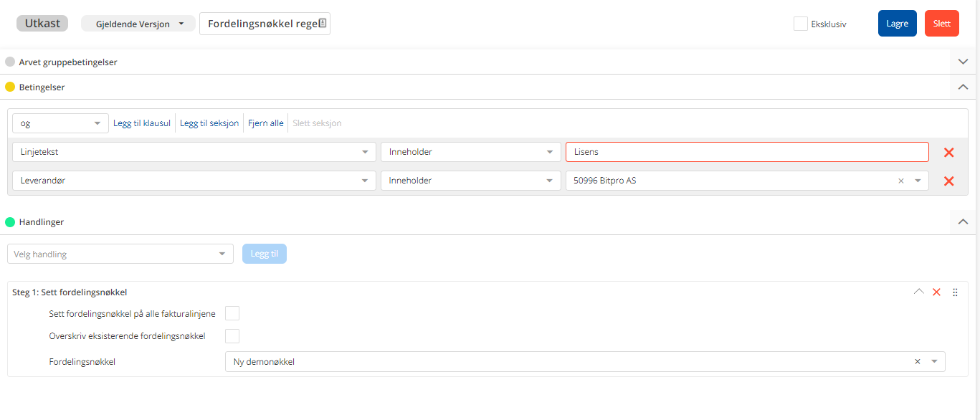This screenshot has width=980, height=420.
Task: Click the Legg til klausul link
Action: pyautogui.click(x=142, y=123)
